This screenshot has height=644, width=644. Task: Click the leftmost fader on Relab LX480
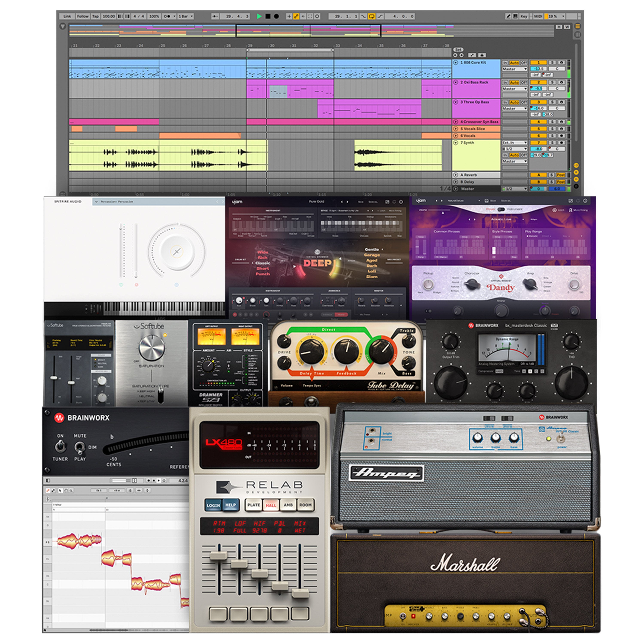click(219, 555)
